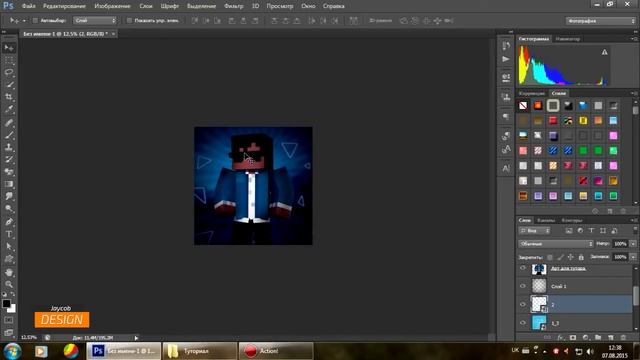This screenshot has width=640, height=360.
Task: Select the Lasso tool
Action: tap(9, 73)
